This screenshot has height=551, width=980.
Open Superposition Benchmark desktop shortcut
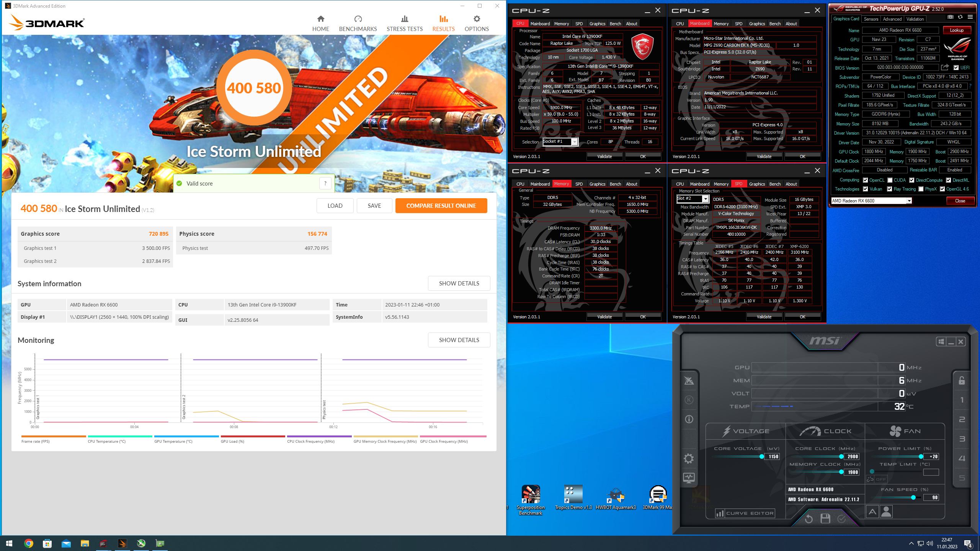point(530,500)
